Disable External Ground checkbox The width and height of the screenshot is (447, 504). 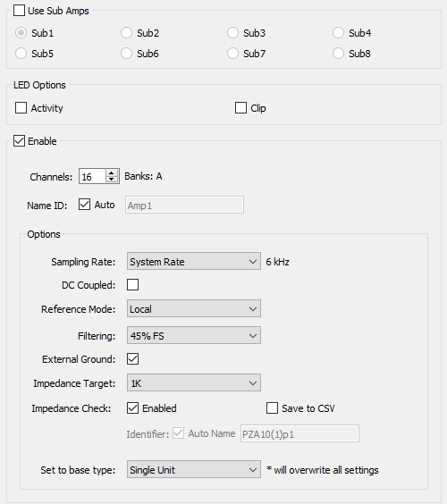coord(133,358)
